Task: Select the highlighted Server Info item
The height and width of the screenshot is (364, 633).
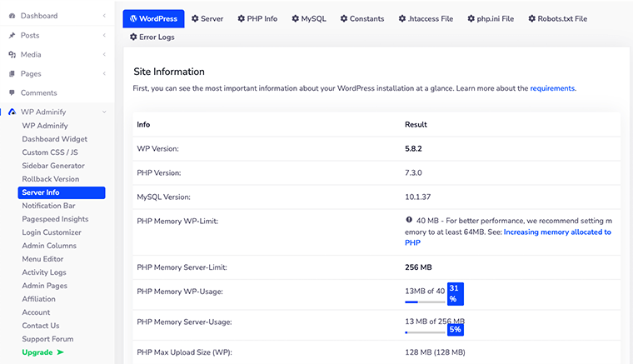Action: point(62,192)
